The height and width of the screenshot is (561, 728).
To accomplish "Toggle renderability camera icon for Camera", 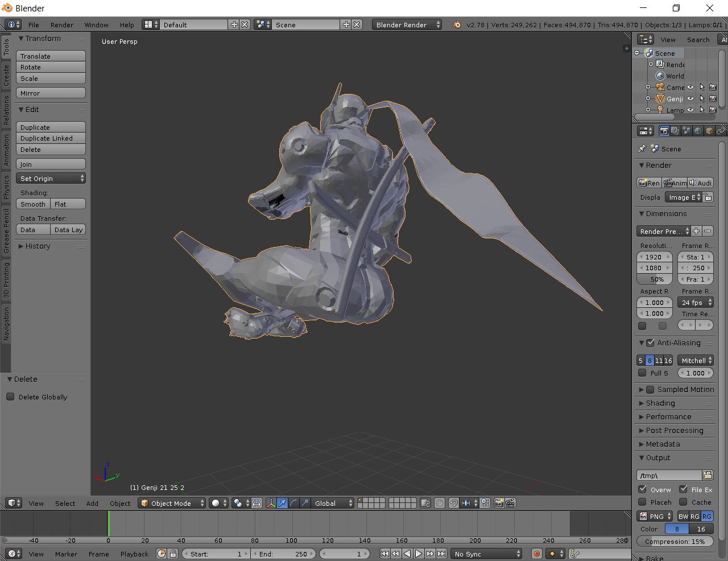I will (x=713, y=87).
